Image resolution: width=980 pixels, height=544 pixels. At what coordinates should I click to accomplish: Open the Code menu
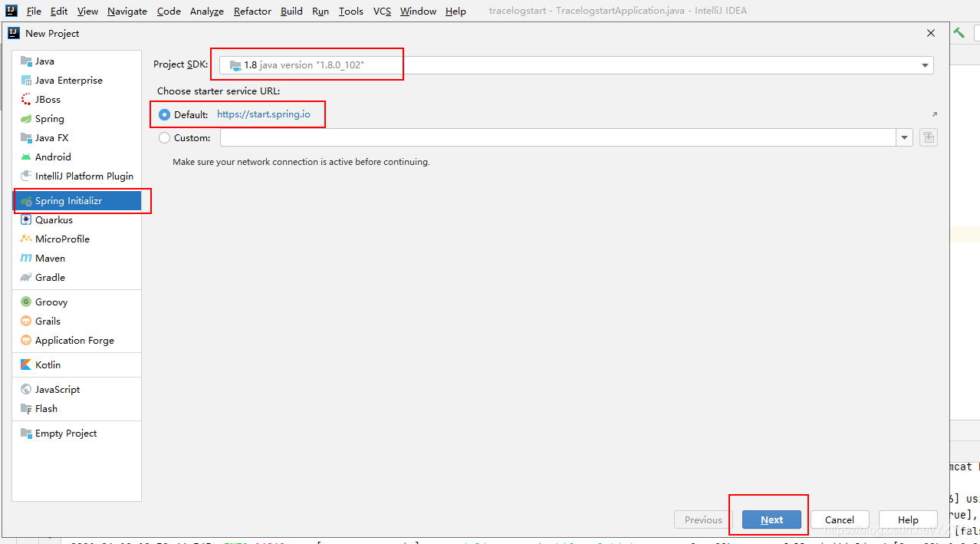(x=169, y=12)
